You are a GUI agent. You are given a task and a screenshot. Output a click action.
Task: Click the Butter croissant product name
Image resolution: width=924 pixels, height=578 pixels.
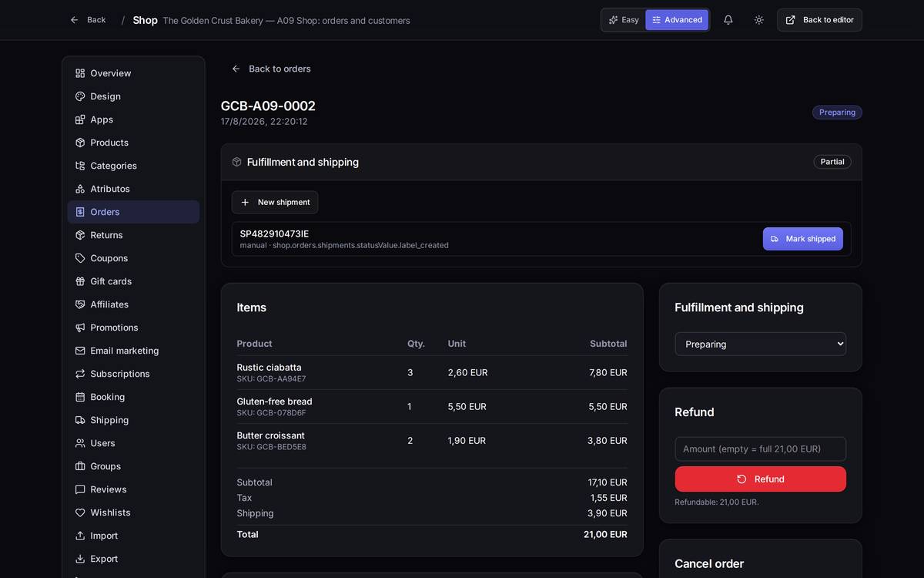(x=270, y=435)
